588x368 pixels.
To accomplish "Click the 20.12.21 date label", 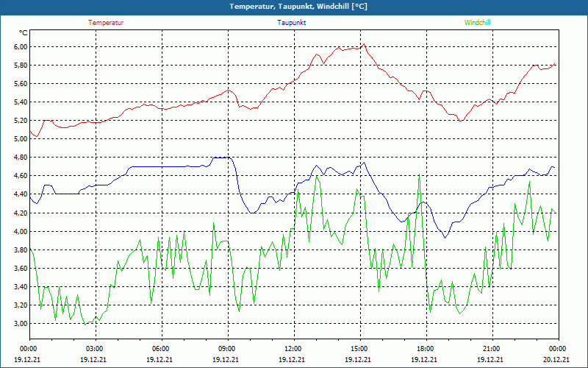I will click(558, 359).
